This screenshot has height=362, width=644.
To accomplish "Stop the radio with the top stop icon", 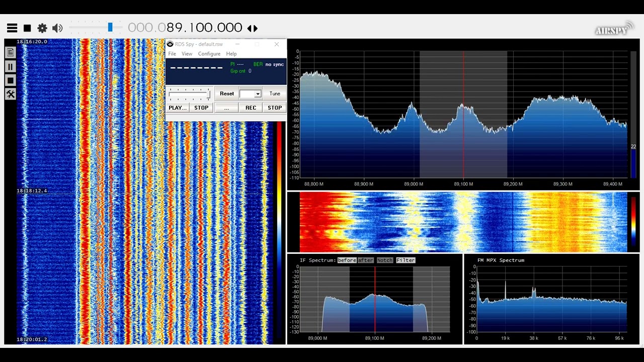I will (x=27, y=28).
